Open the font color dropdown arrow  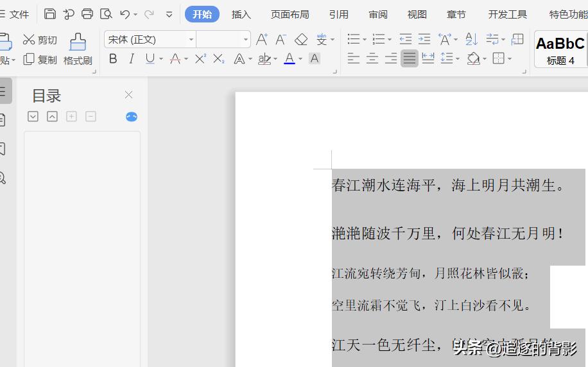coord(300,59)
